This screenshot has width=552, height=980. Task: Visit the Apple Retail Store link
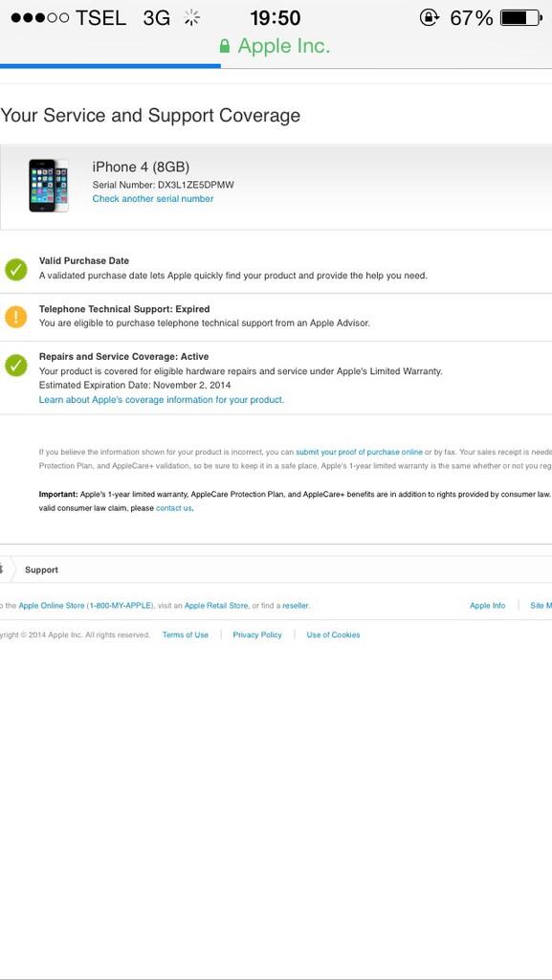216,606
